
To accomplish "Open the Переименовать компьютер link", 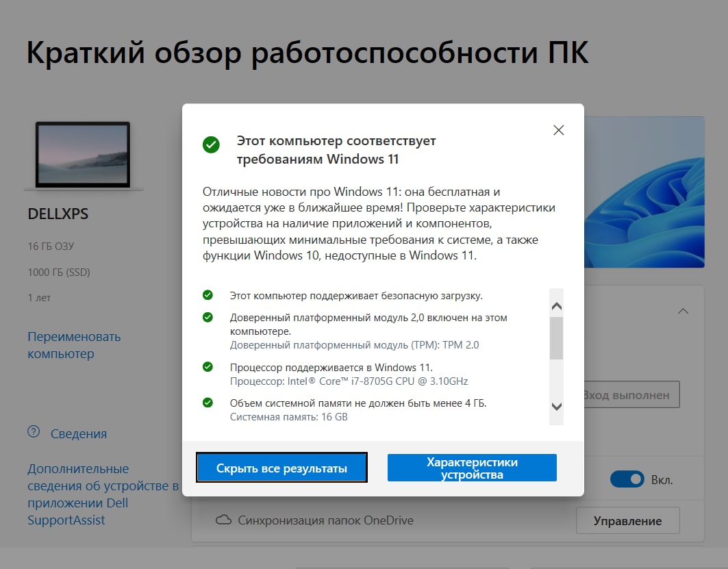I will click(74, 345).
